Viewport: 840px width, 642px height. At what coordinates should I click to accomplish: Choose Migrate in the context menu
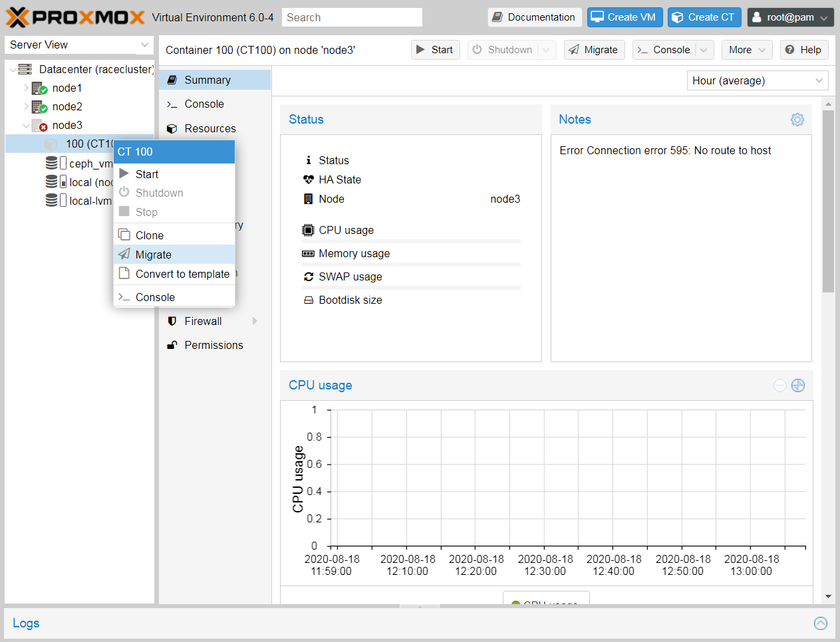pos(174,255)
